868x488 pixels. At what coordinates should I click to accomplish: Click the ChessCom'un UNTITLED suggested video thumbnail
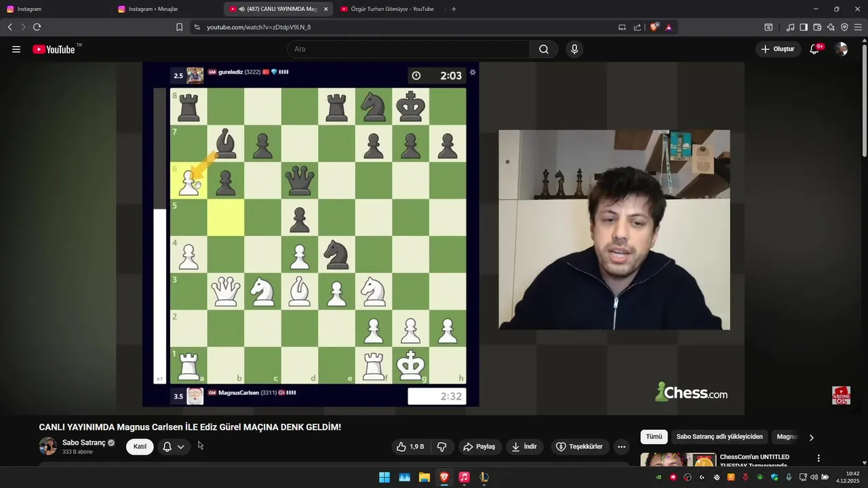coord(678,460)
